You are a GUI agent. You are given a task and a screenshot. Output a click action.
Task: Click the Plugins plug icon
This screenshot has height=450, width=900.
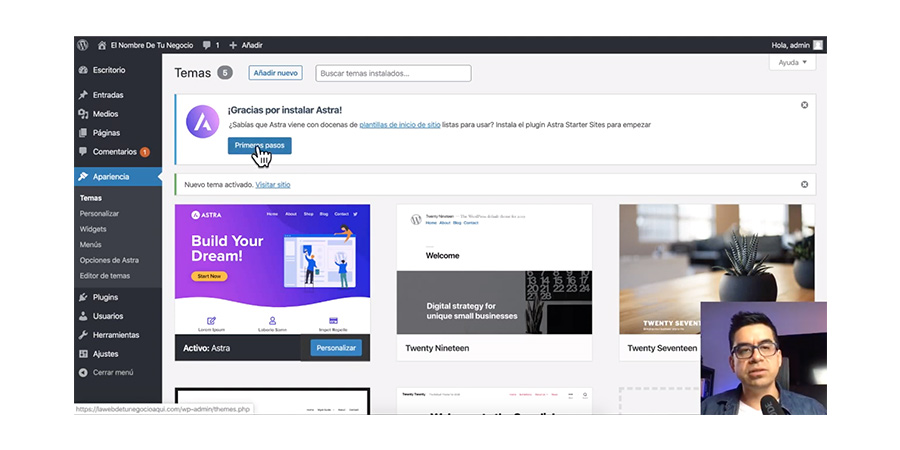coord(83,297)
